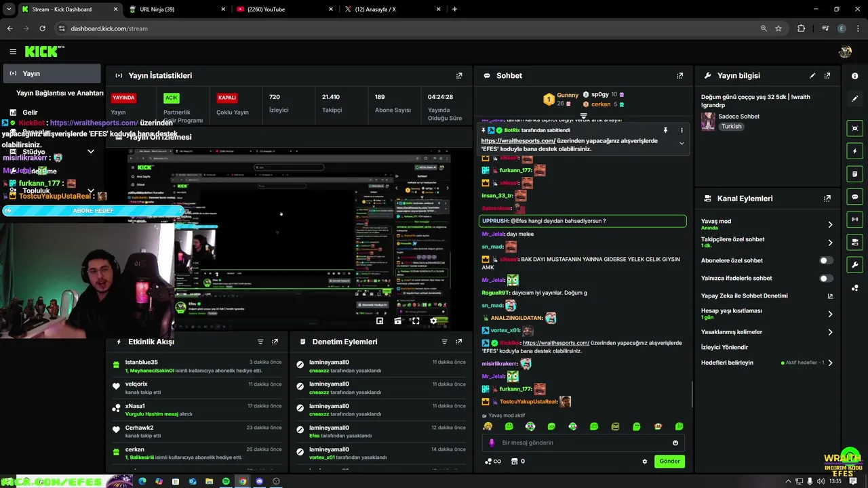Pop out the Yayın İstatistikleri panel
868x488 pixels.
459,76
